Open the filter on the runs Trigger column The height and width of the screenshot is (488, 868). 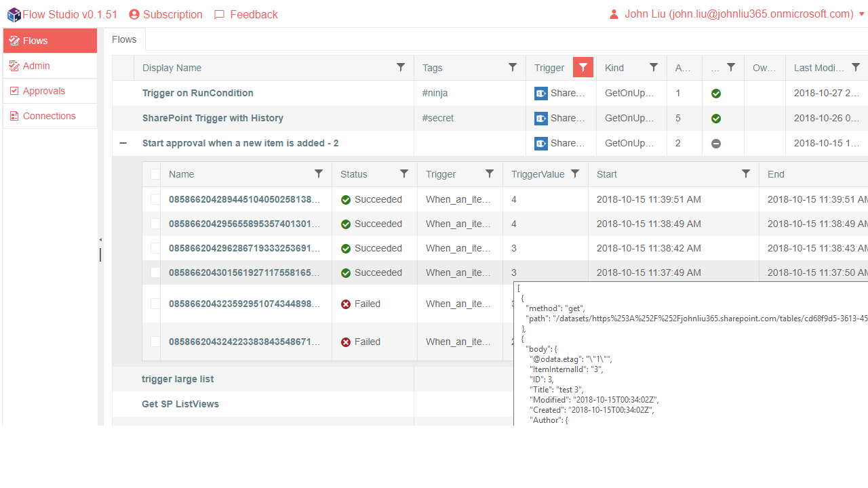[x=490, y=174]
